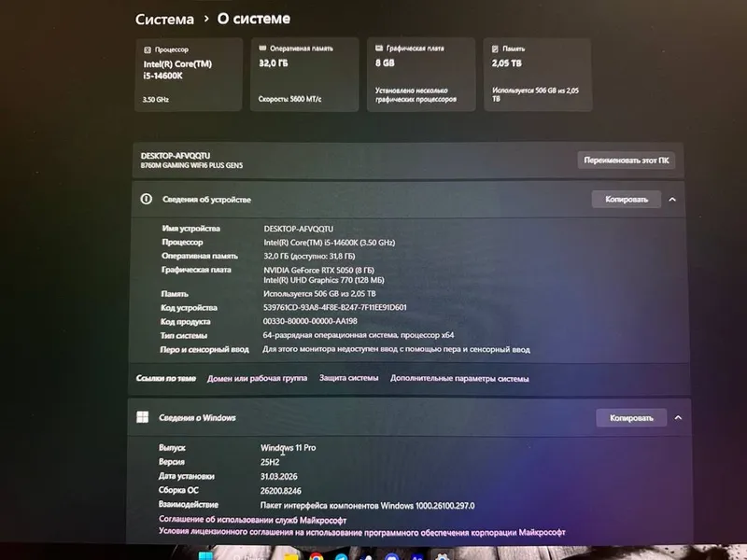Image resolution: width=747 pixels, height=560 pixels.
Task: Collapse the Сведения об устройстве section
Action: 672,200
